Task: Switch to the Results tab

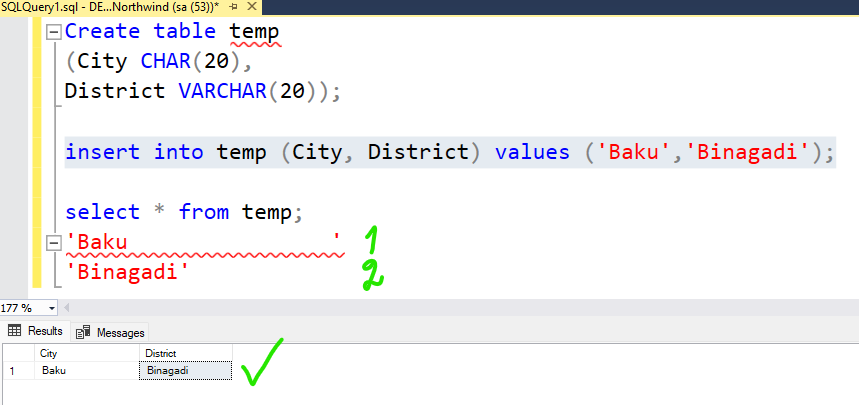Action: 36,331
